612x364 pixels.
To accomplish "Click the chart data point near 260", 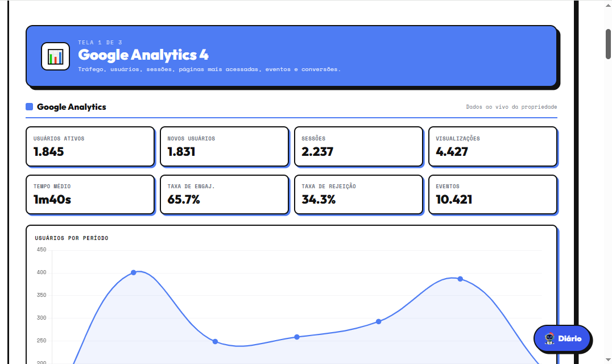I will [x=297, y=337].
